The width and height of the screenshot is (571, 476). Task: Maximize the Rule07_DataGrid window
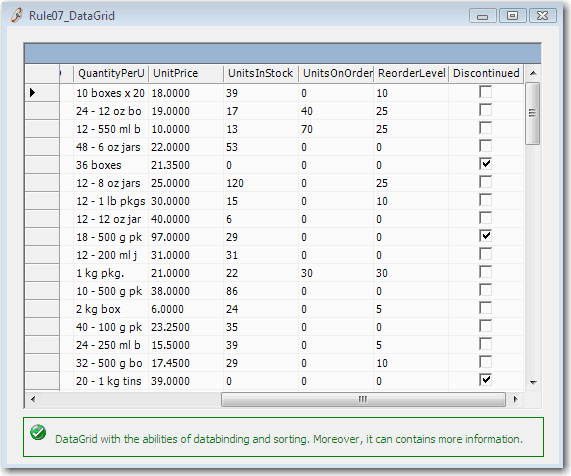click(512, 16)
